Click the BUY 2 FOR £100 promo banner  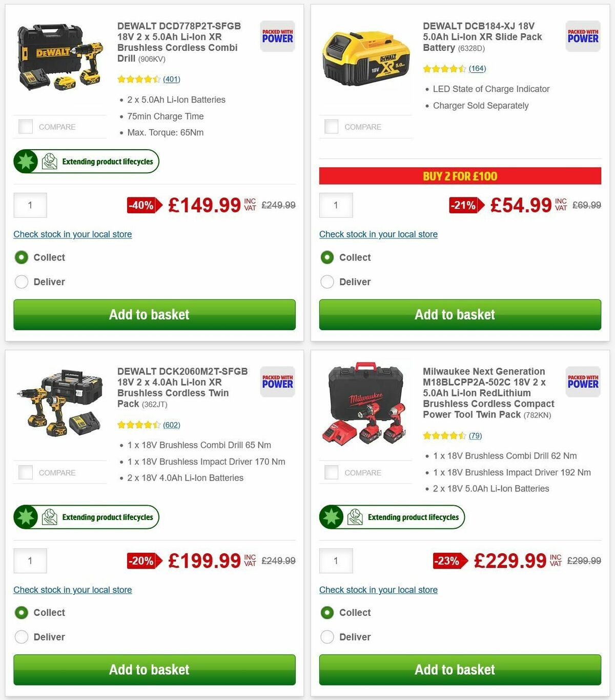[460, 176]
